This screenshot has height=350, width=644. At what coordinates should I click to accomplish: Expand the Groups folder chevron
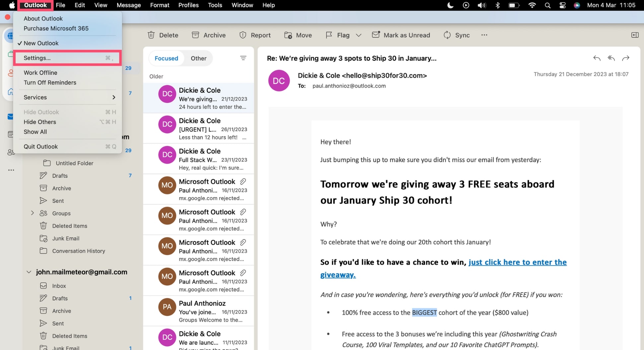[x=32, y=213]
